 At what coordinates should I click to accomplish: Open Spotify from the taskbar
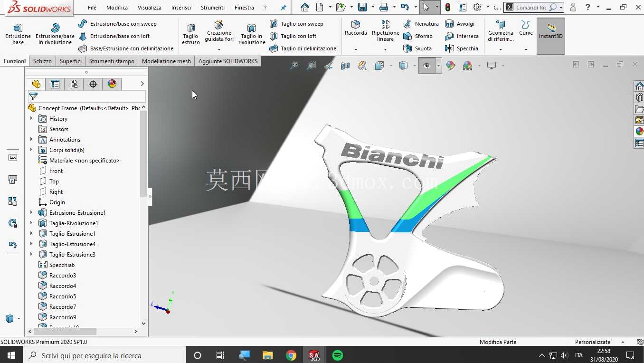coord(338,355)
